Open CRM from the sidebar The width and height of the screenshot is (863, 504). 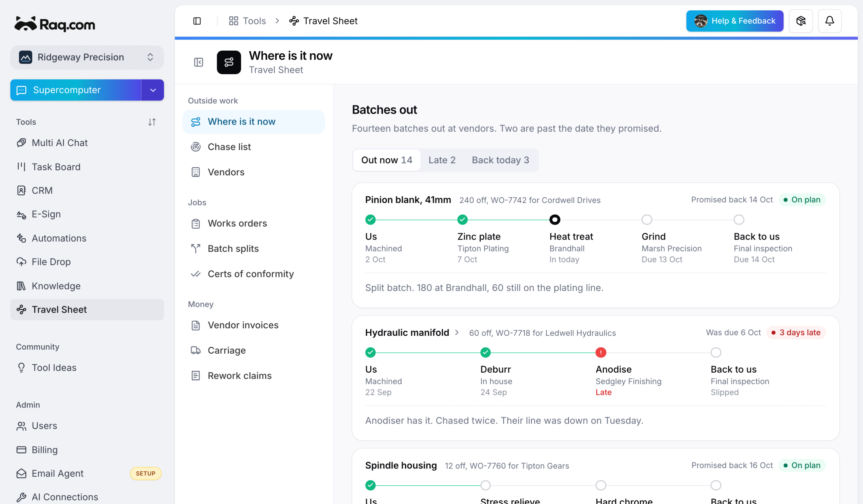pyautogui.click(x=87, y=190)
